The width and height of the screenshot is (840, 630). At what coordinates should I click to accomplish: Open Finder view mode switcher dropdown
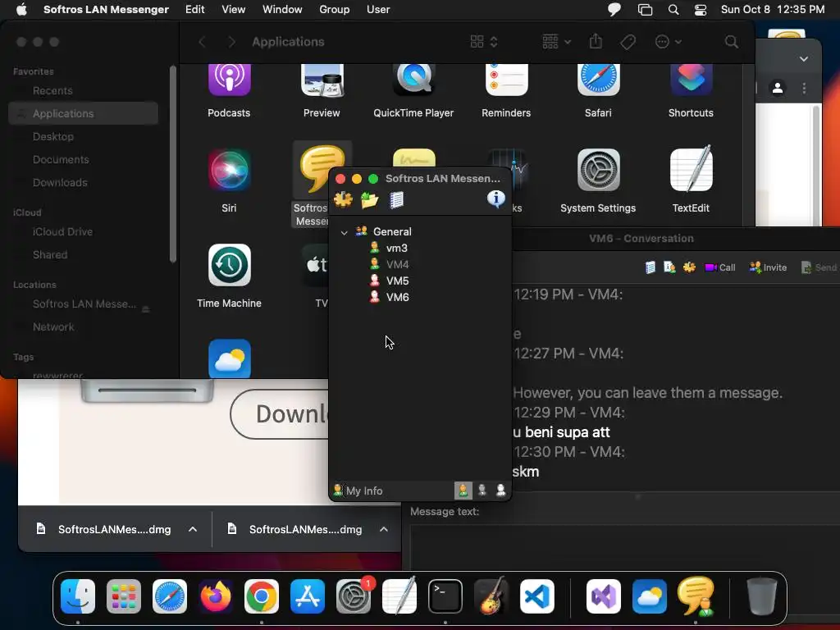coord(484,42)
